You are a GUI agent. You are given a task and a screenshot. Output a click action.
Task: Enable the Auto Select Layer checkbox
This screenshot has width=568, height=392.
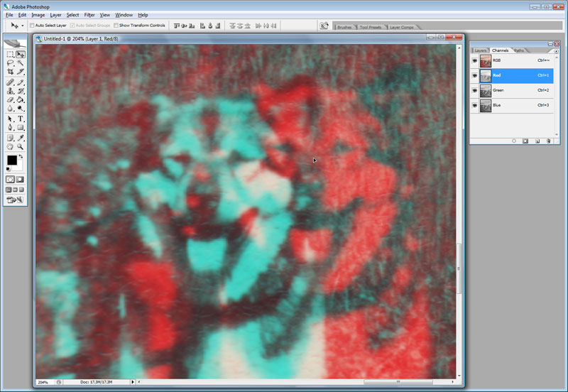(32, 26)
